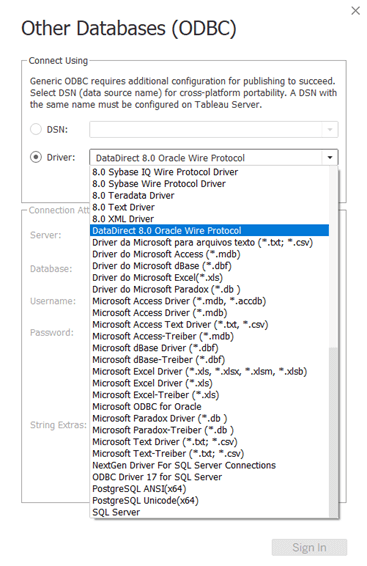Select Microsoft Excel-Treiber (*.xls)

pos(209,395)
